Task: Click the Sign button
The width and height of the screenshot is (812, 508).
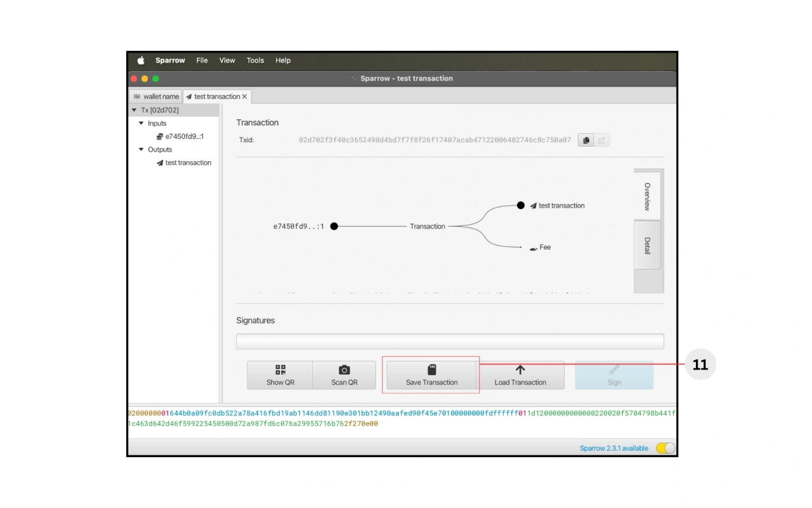Action: click(x=614, y=375)
